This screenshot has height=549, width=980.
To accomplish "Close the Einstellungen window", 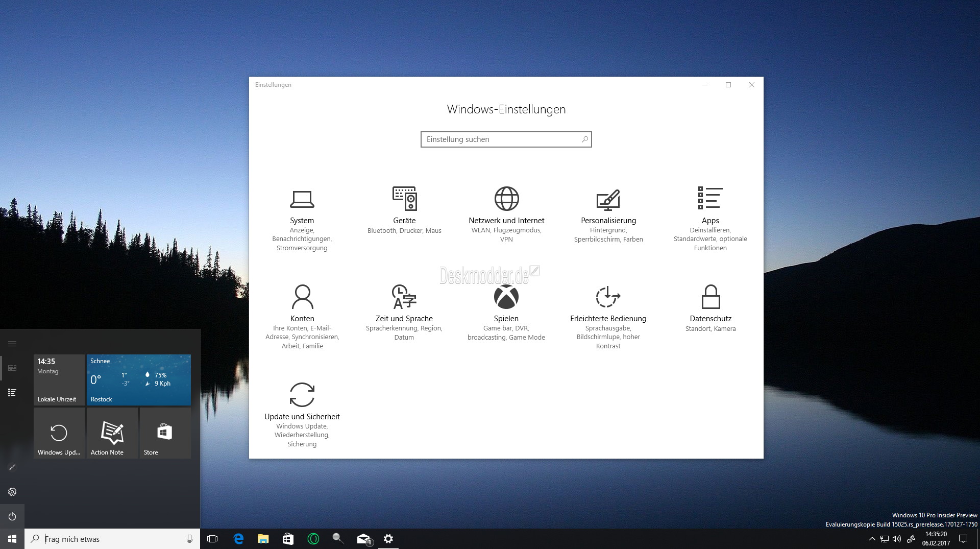I will point(752,85).
